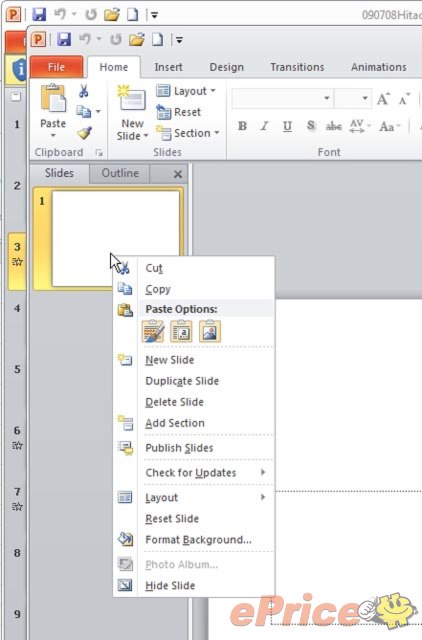
Task: Click the Cut scissors icon in Clipboard group
Action: pos(84,91)
